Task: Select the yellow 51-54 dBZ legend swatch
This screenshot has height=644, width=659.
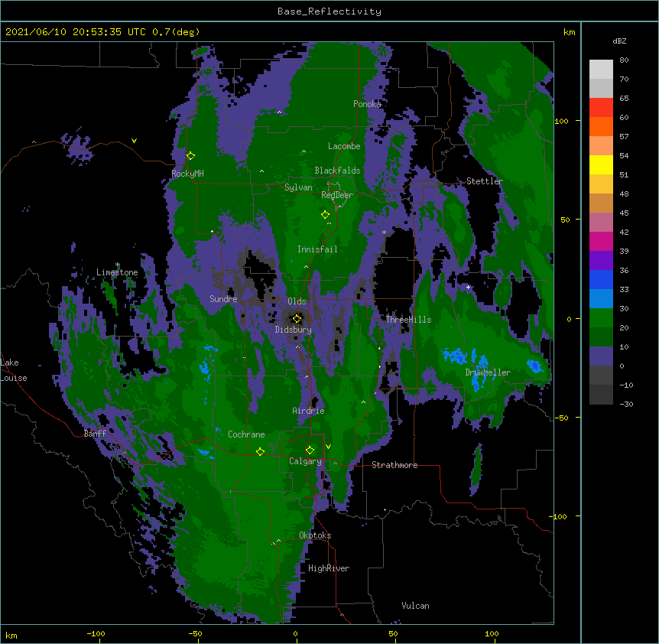Action: tap(601, 164)
